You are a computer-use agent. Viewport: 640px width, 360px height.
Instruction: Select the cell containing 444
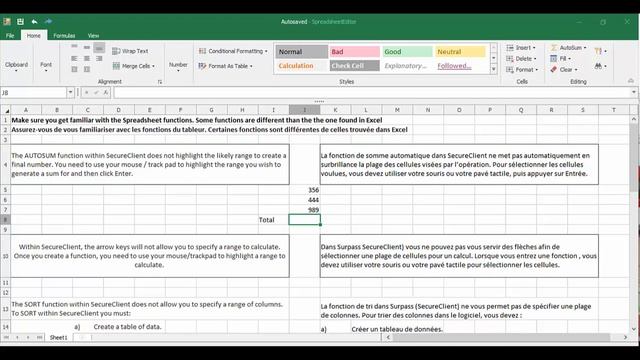304,200
